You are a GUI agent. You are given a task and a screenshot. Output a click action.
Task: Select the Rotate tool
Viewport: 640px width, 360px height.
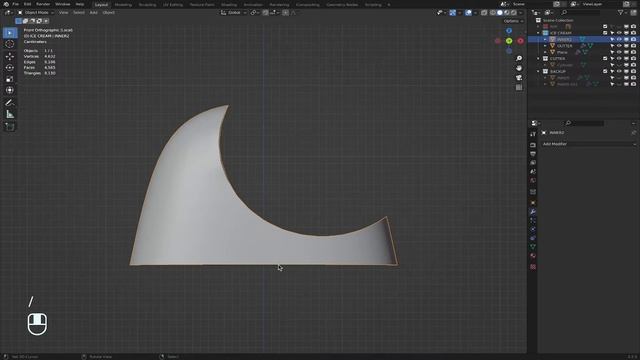[10, 68]
